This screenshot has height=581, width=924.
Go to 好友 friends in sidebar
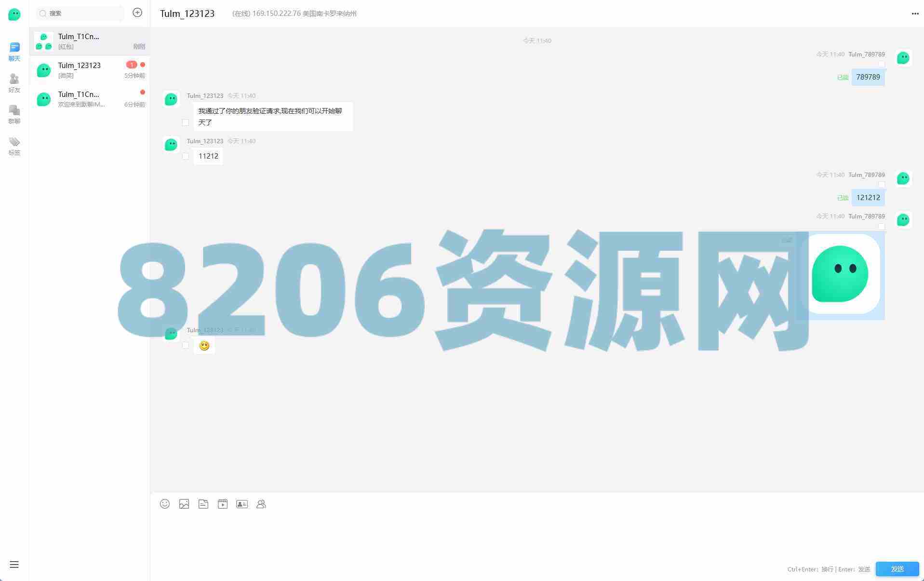click(14, 83)
